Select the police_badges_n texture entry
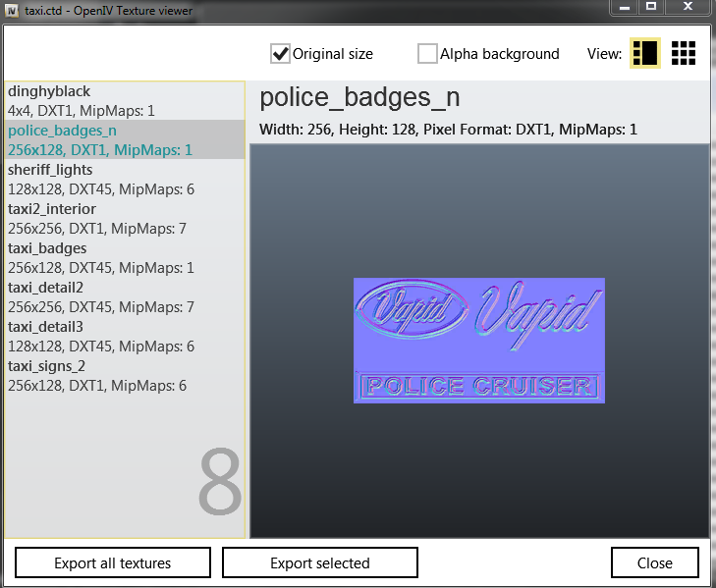This screenshot has width=716, height=588. [125, 140]
